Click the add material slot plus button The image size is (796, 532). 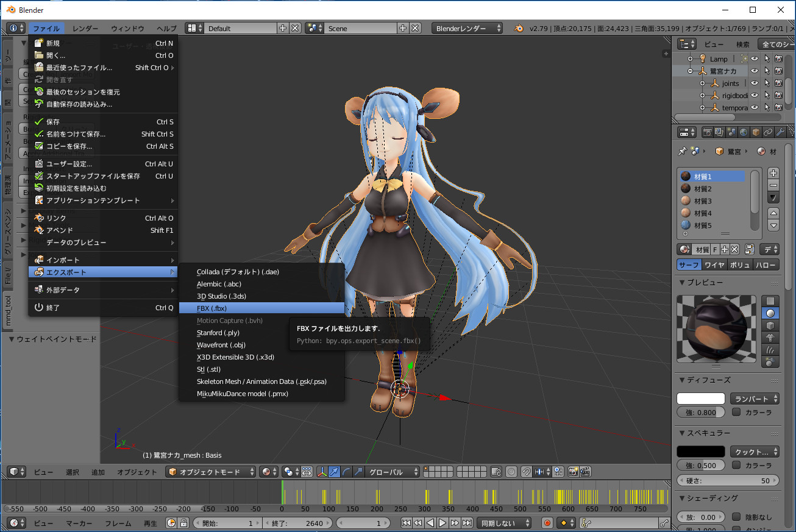pos(773,173)
